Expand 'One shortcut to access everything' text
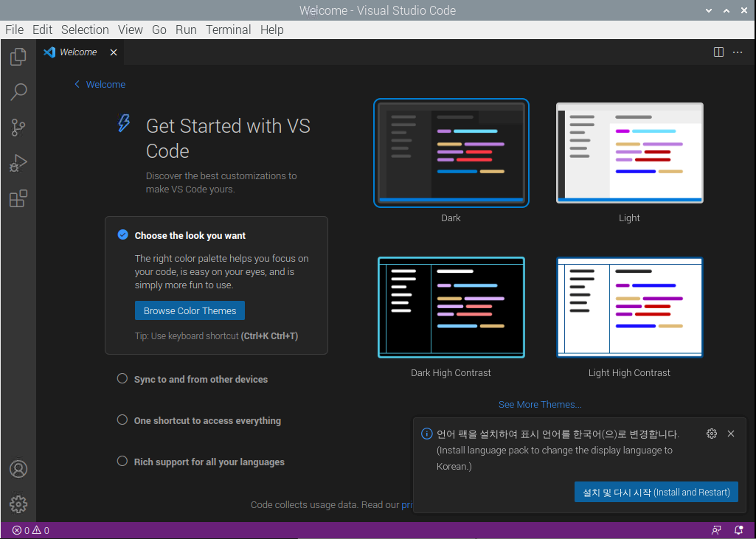The height and width of the screenshot is (539, 756). (x=207, y=420)
